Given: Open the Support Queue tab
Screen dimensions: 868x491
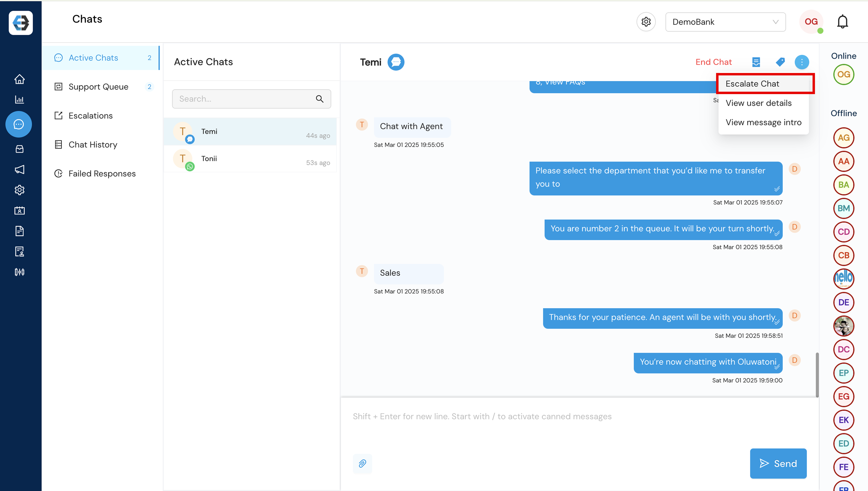Looking at the screenshot, I should coord(101,87).
